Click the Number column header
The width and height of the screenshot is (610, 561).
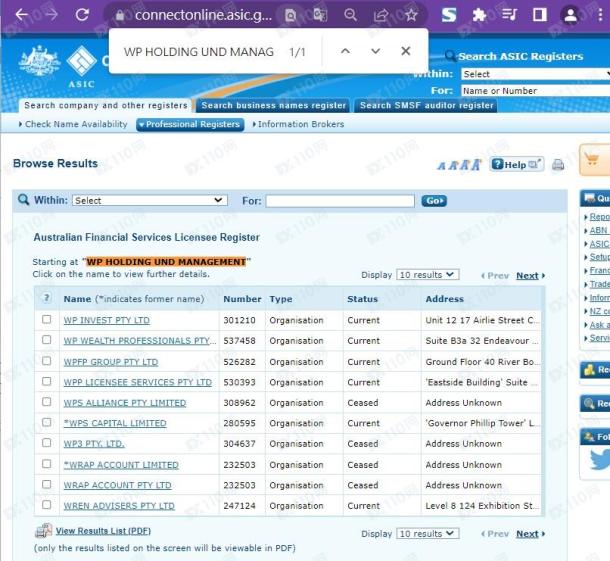pos(242,299)
